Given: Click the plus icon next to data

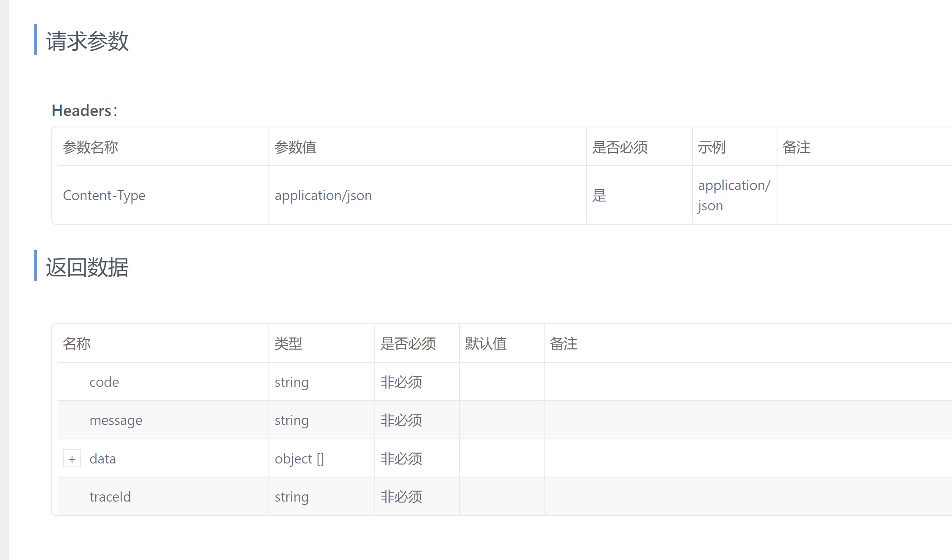Looking at the screenshot, I should point(72,458).
